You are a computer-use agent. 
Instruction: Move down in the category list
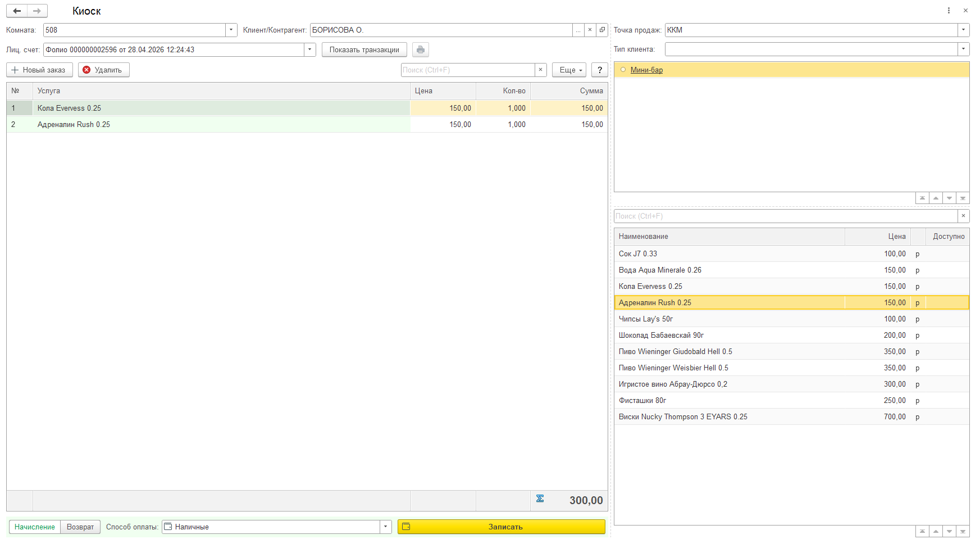pos(949,198)
